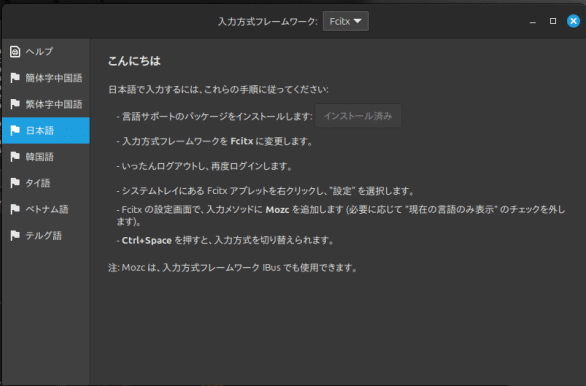The width and height of the screenshot is (586, 386).
Task: Click the flag icon beside 日本語
Action: coord(15,130)
